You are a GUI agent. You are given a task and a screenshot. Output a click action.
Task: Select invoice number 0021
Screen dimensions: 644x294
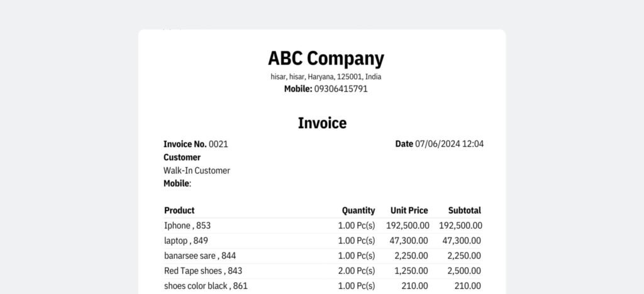coord(218,144)
